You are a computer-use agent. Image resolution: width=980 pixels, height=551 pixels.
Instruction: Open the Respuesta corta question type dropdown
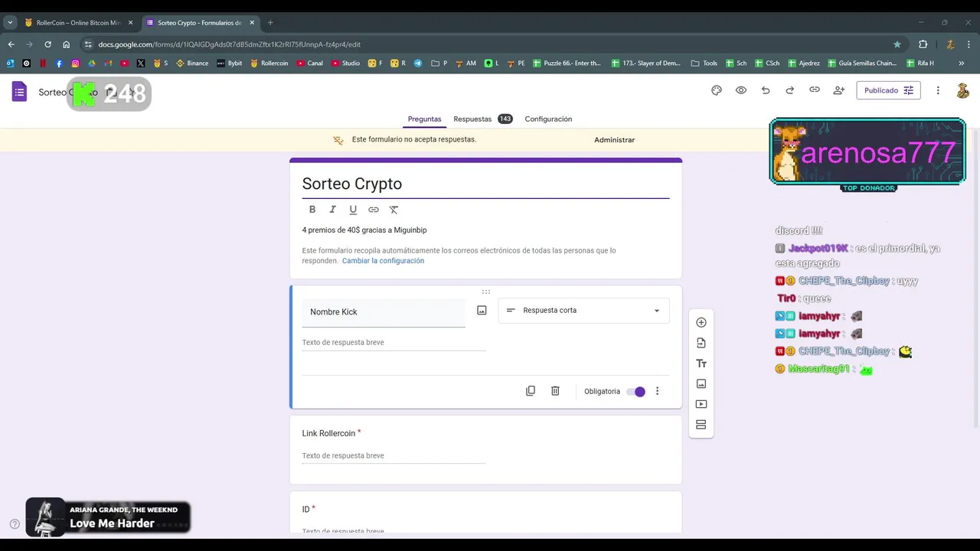tap(583, 311)
